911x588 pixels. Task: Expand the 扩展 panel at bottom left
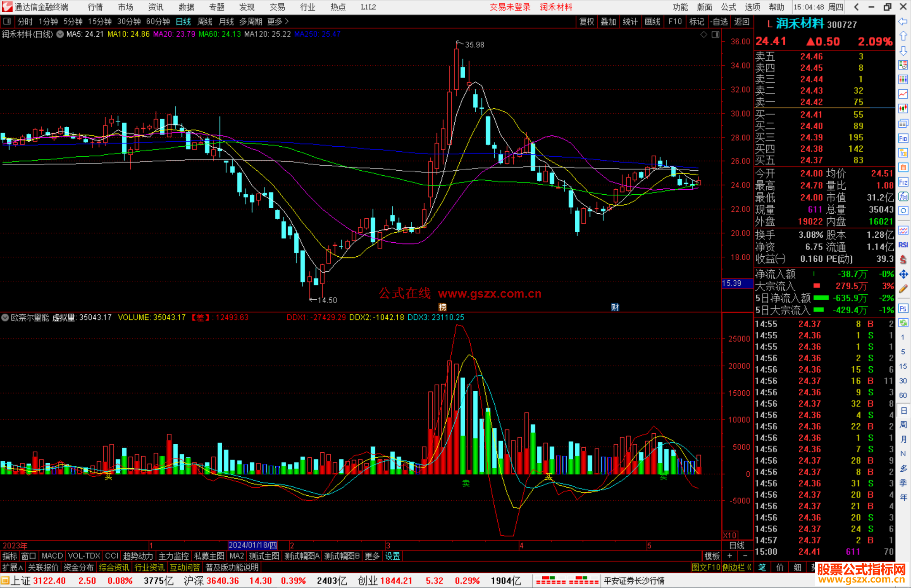point(12,567)
